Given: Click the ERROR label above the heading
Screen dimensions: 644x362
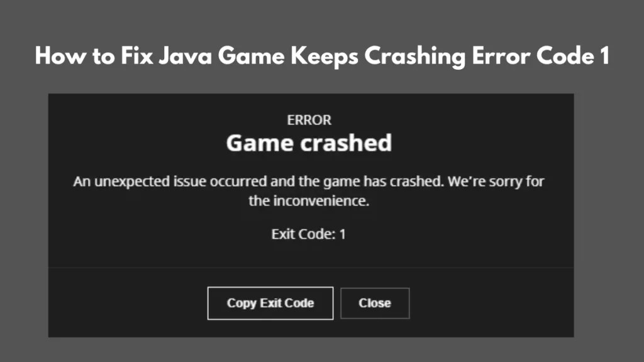Looking at the screenshot, I should point(309,120).
